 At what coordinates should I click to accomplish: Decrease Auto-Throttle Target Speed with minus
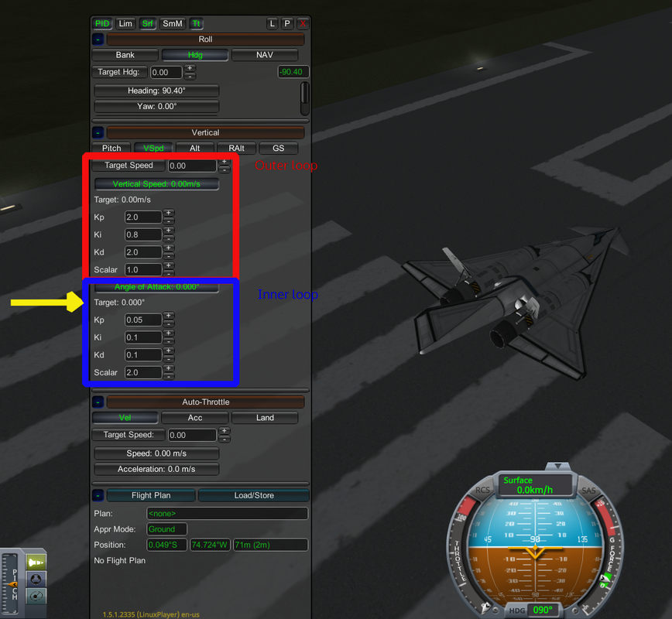click(225, 439)
